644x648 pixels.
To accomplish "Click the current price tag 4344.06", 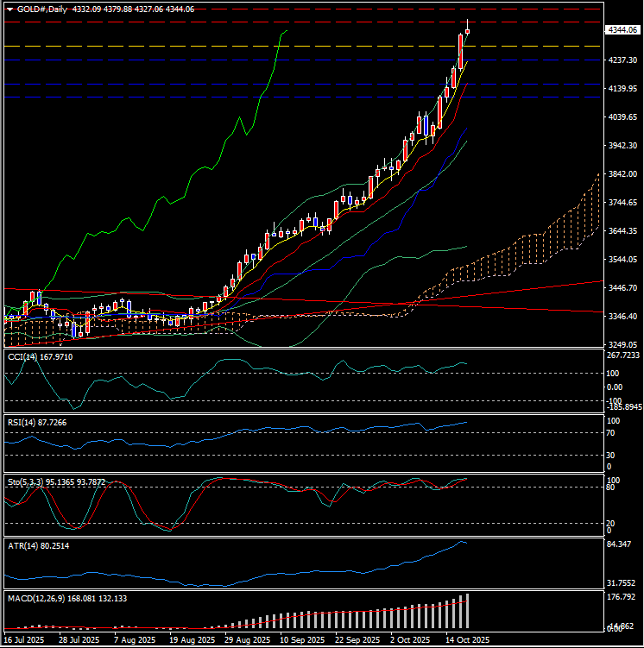I will pos(622,30).
